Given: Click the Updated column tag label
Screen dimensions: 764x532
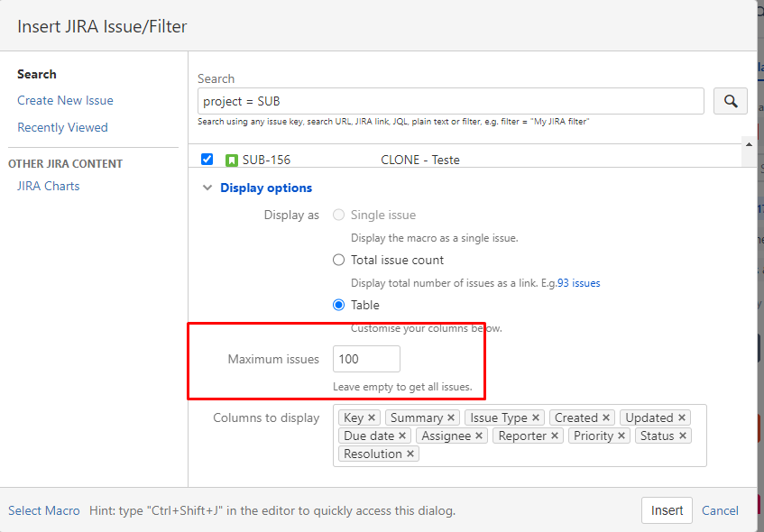Looking at the screenshot, I should (649, 417).
